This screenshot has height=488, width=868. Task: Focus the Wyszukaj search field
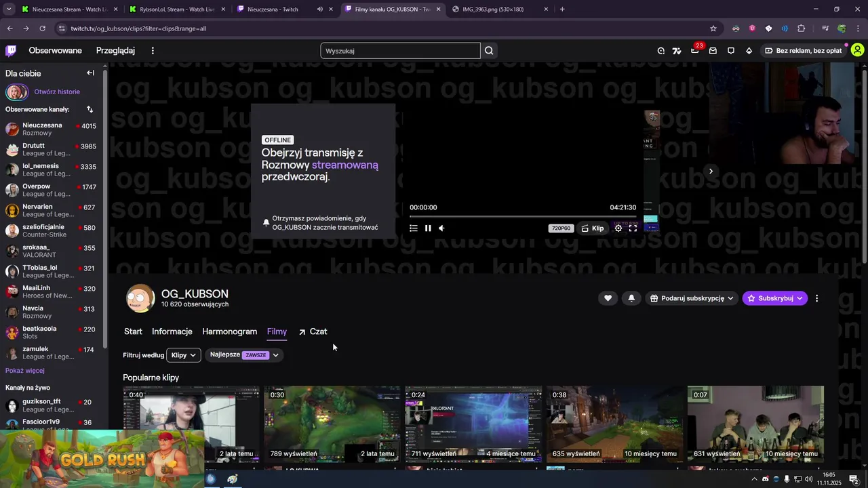tap(400, 51)
